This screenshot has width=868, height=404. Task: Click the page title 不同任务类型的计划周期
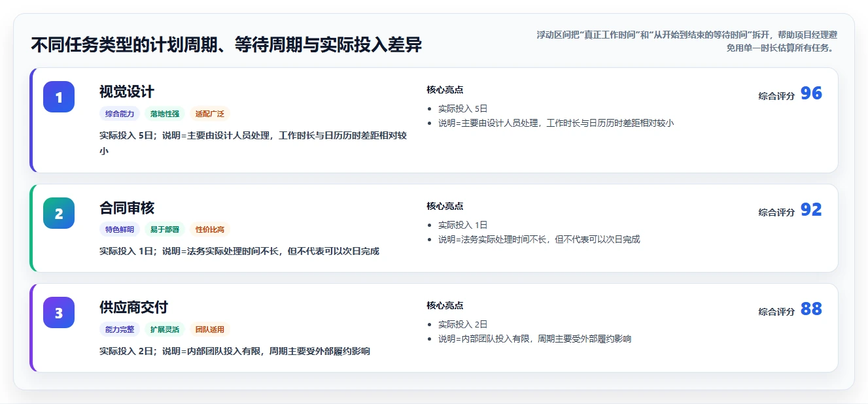point(226,44)
